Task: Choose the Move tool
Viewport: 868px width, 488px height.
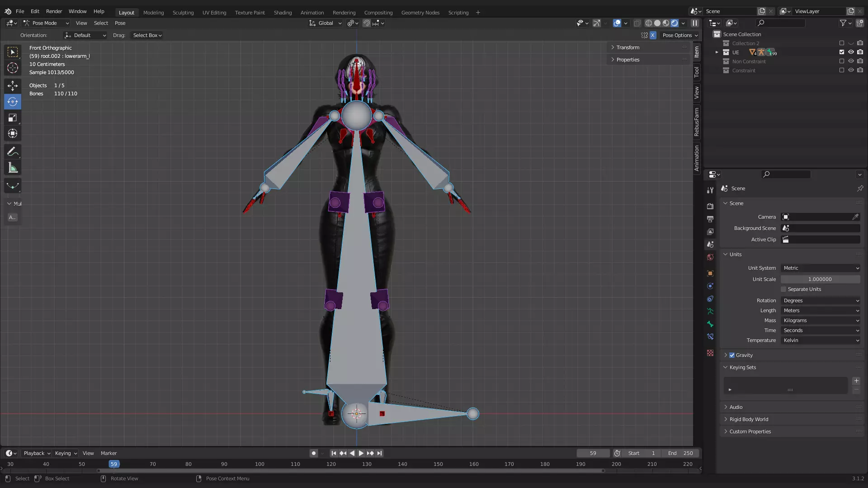Action: pyautogui.click(x=13, y=86)
